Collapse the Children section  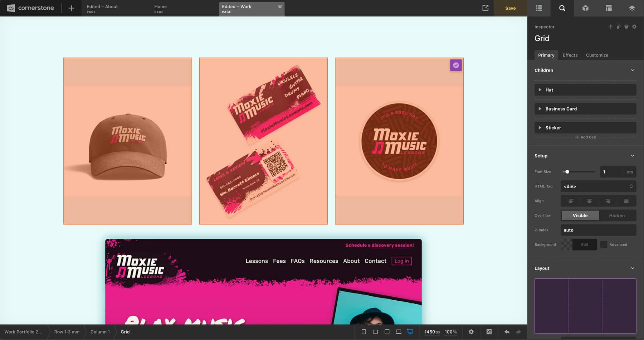point(633,70)
